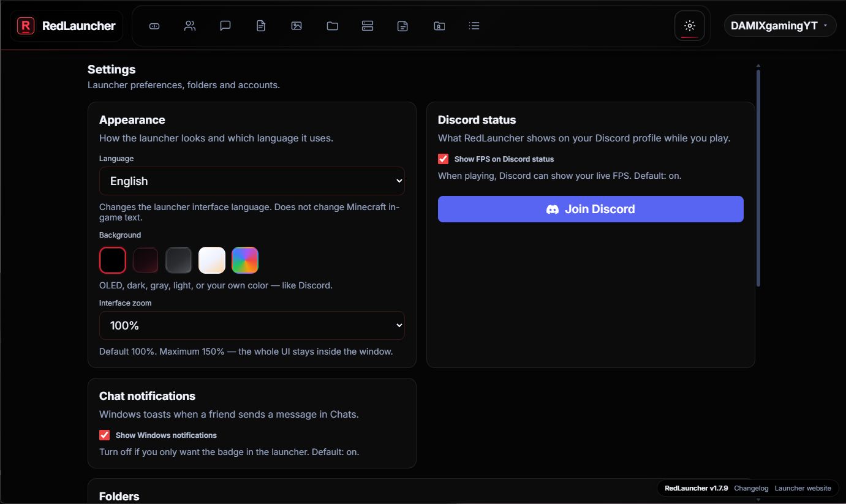The height and width of the screenshot is (504, 846).
Task: Open the friends people icon
Action: (190, 26)
